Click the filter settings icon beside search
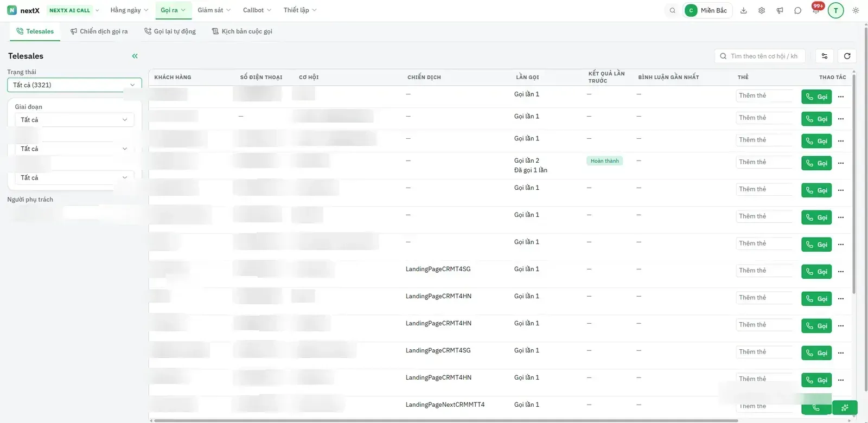The image size is (868, 423). point(825,56)
